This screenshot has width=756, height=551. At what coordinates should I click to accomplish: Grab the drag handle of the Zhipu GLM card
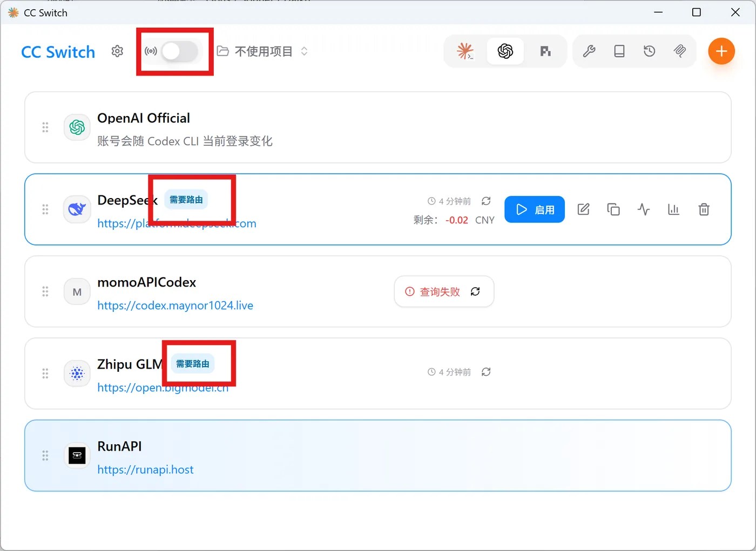click(x=45, y=373)
